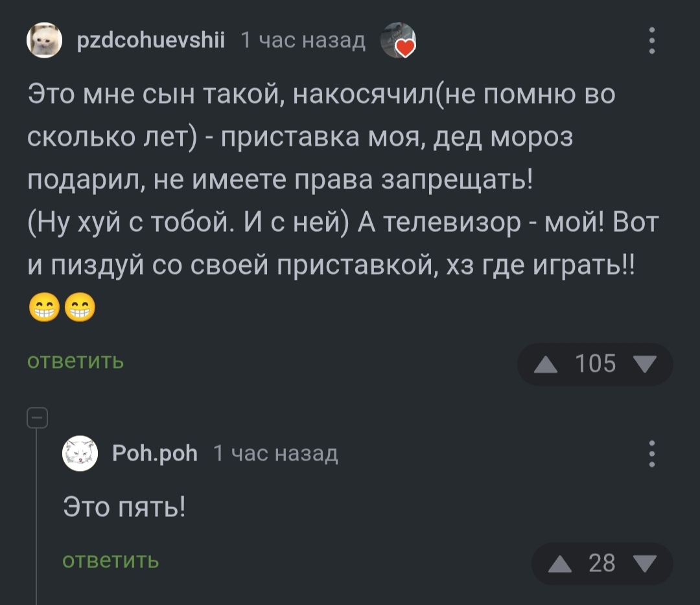Click the "1 час назад" timestamp of top comment
This screenshot has height=605, width=700.
(303, 41)
